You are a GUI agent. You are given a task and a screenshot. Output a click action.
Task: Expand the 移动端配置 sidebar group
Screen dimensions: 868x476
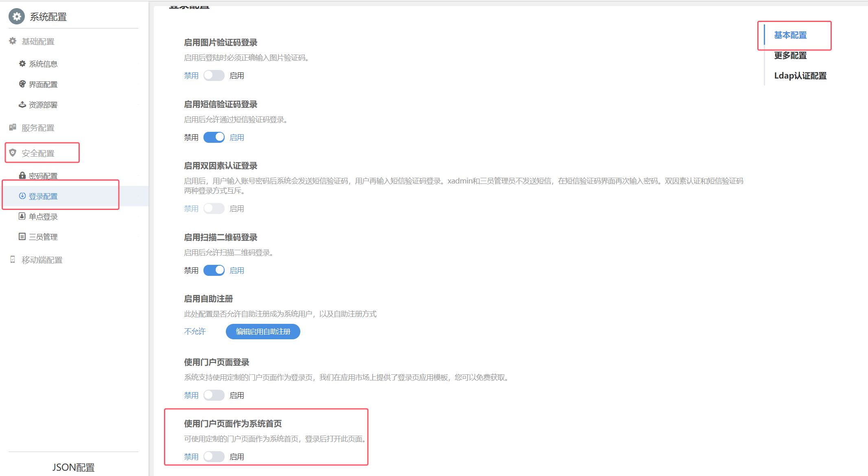click(x=42, y=260)
